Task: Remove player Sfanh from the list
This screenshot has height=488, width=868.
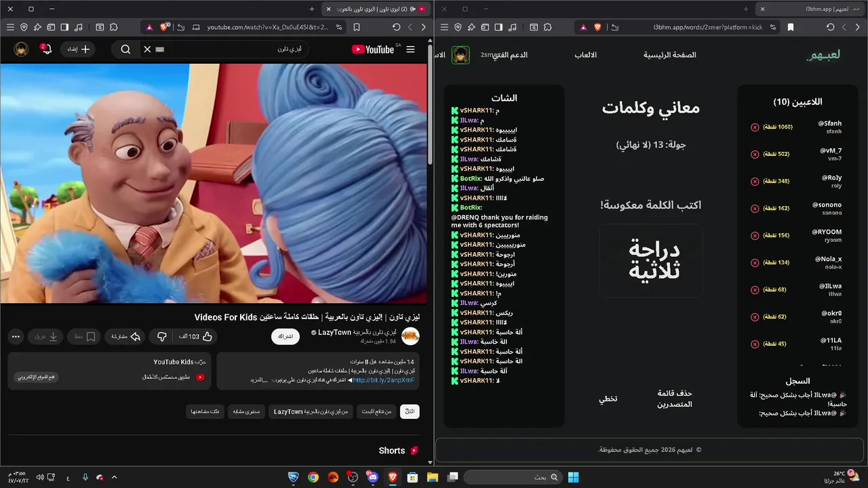Action: (x=755, y=127)
